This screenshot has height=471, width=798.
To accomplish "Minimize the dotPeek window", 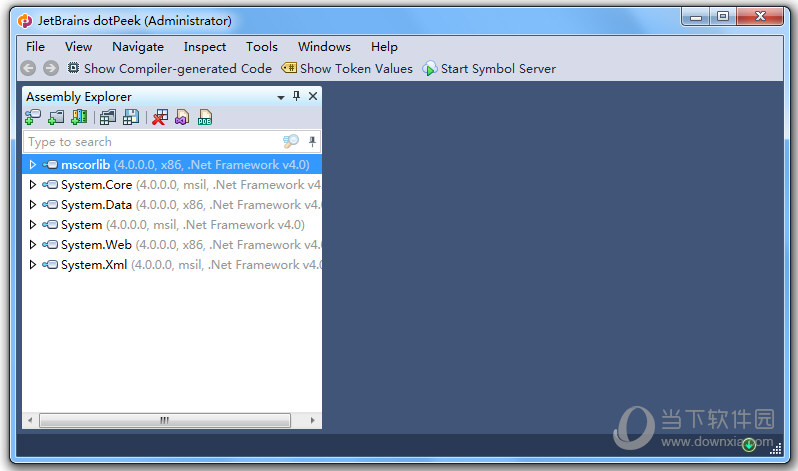I will pos(696,17).
